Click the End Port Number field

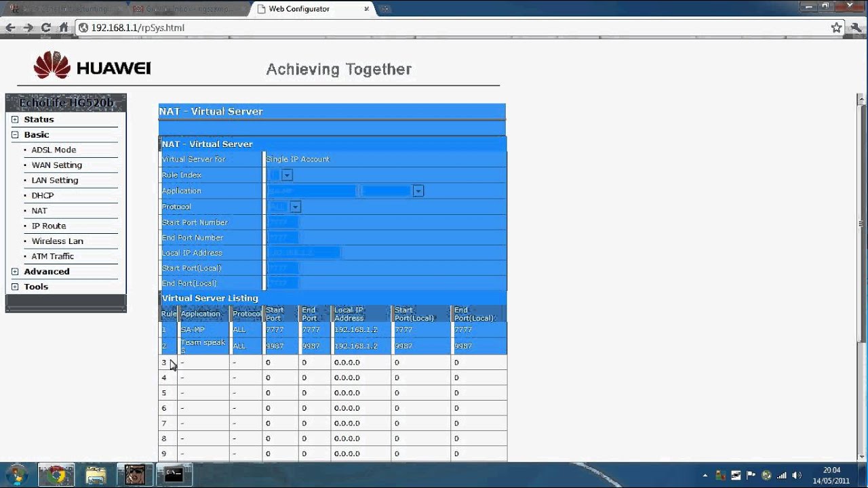pyautogui.click(x=283, y=238)
